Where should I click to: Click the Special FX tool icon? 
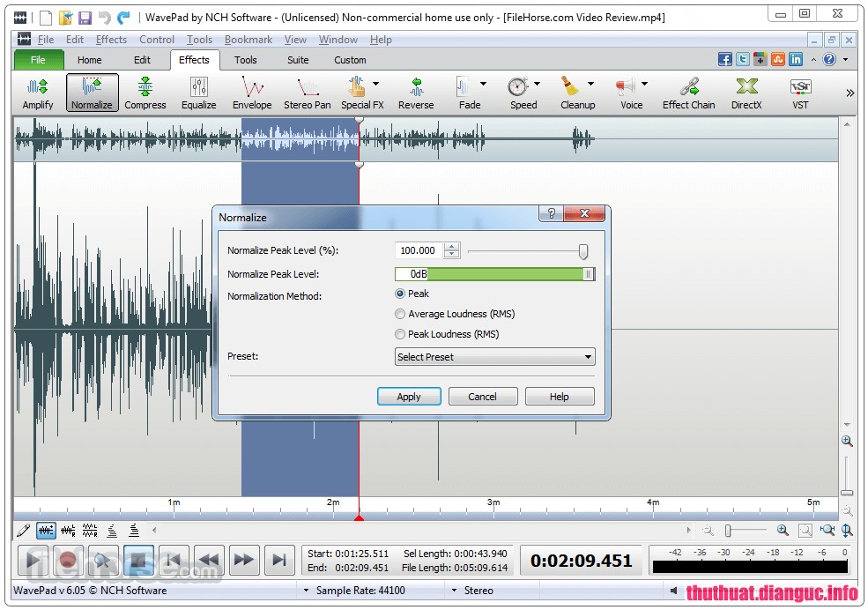[357, 86]
